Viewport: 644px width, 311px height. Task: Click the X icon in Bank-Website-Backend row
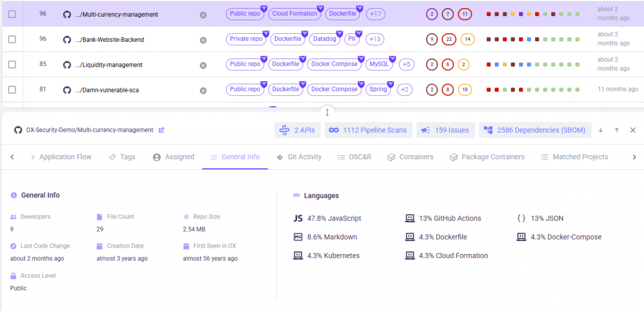203,40
